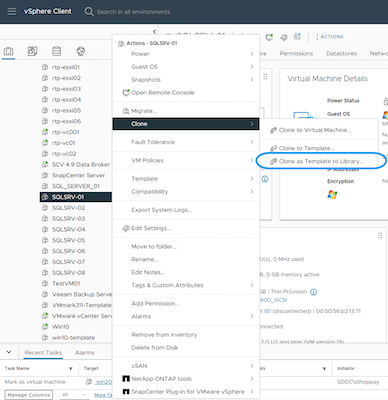Expand Snapshots submenu arrow

(252, 80)
